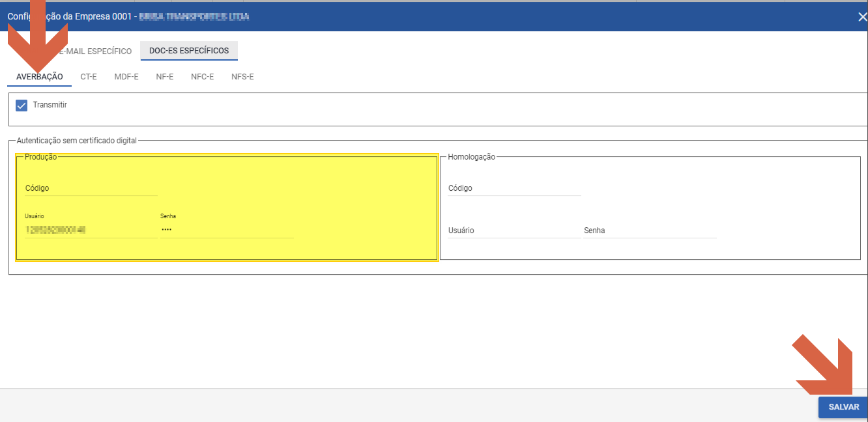Click the Produção group label

pos(41,157)
